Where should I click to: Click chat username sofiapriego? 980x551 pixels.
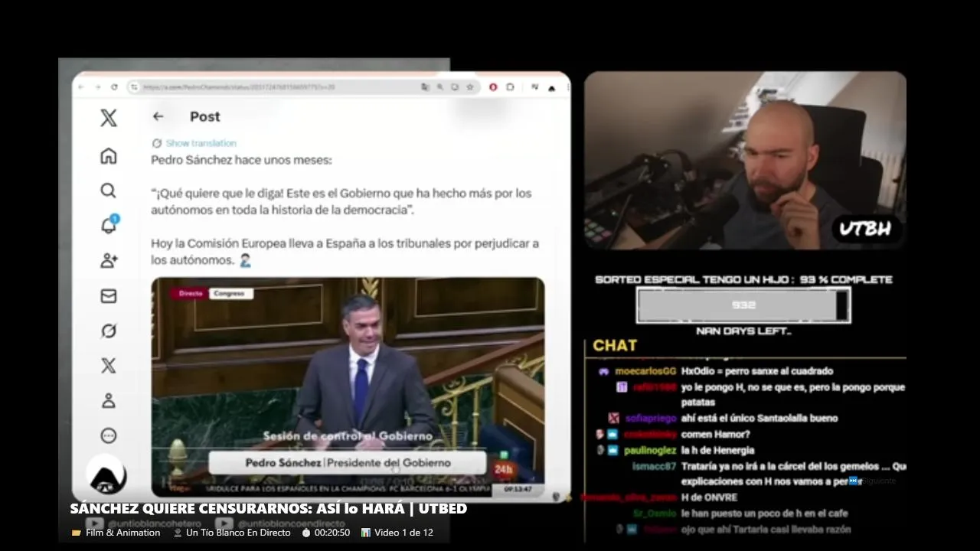point(650,419)
